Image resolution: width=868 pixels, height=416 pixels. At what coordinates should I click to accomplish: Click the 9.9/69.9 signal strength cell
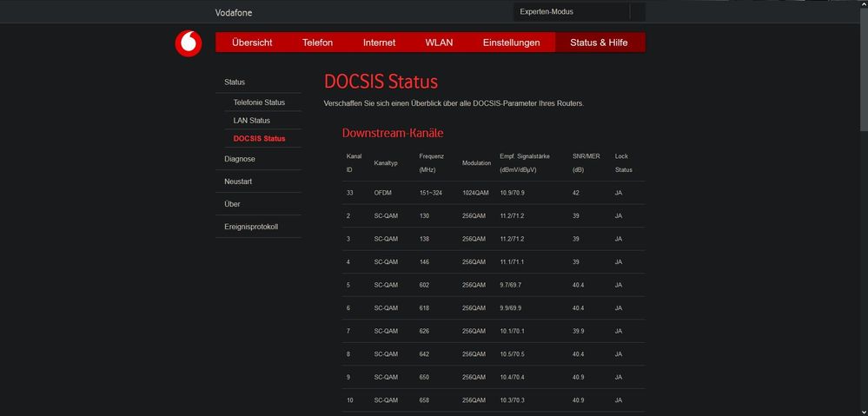coord(510,308)
